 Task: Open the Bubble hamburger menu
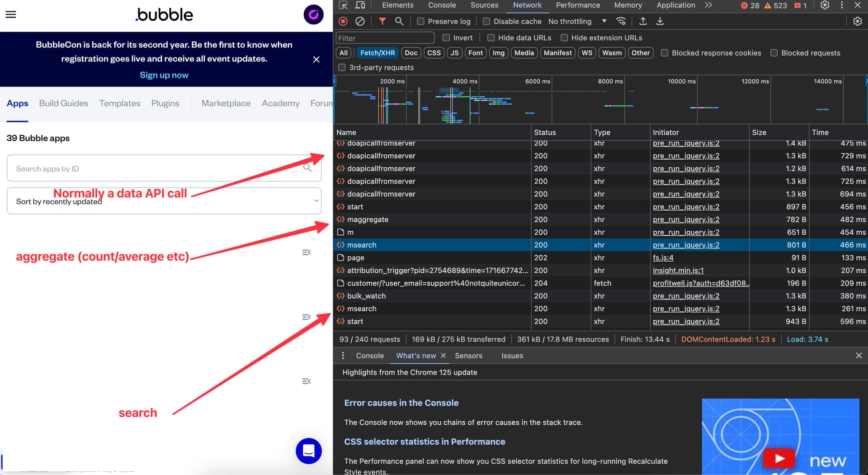pyautogui.click(x=11, y=14)
